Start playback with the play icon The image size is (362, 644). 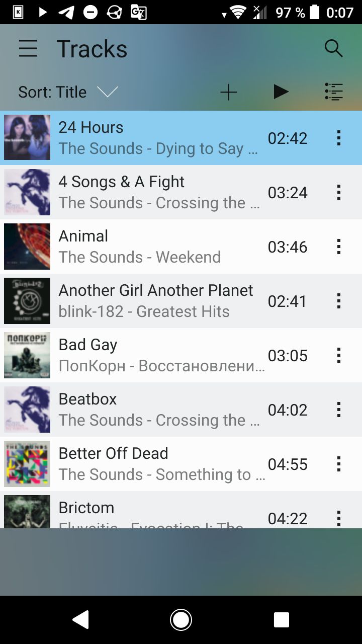tap(281, 92)
